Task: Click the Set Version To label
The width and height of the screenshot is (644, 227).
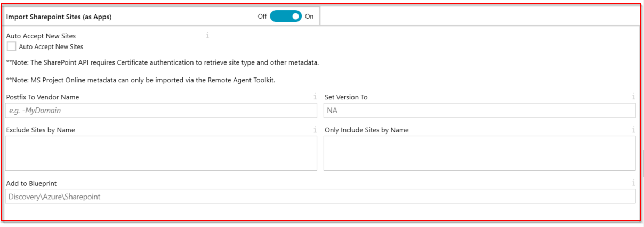Action: tap(346, 97)
